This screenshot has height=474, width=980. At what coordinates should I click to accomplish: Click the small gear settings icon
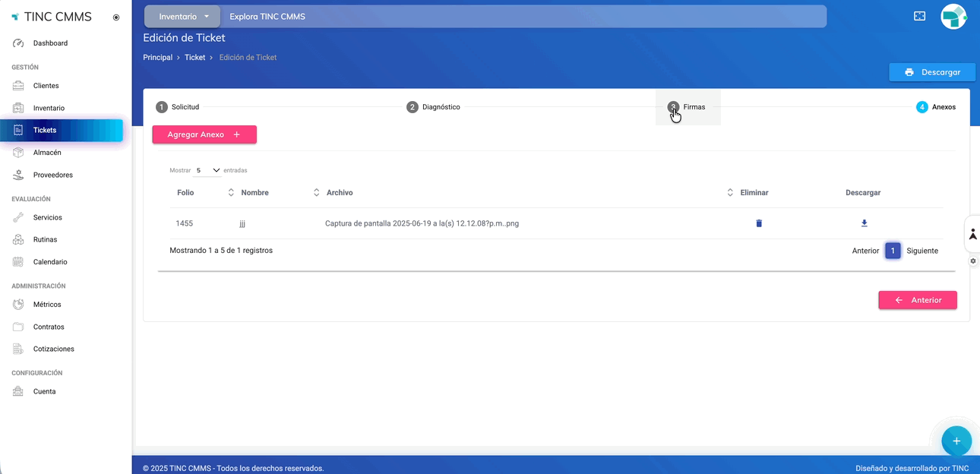[x=972, y=261]
